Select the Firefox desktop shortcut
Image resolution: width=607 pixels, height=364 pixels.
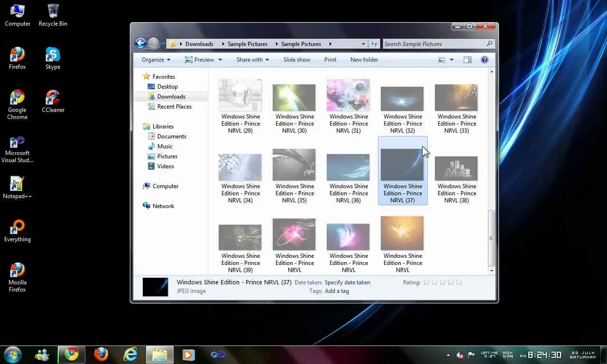(x=18, y=58)
